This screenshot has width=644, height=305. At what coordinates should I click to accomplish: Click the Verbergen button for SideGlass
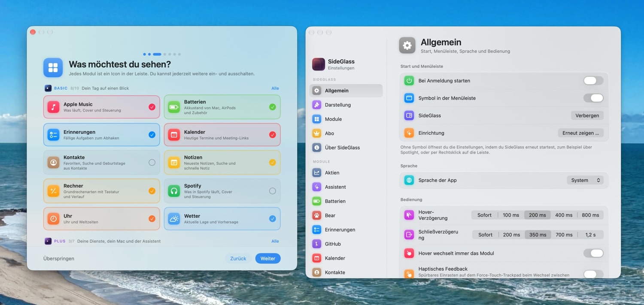tap(587, 115)
